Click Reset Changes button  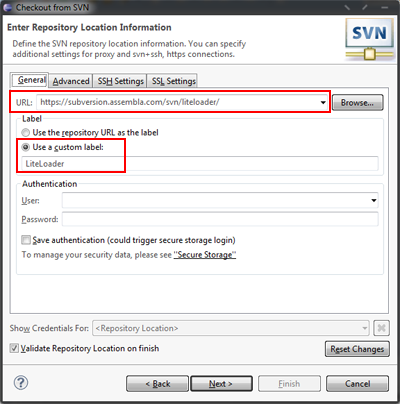[357, 349]
